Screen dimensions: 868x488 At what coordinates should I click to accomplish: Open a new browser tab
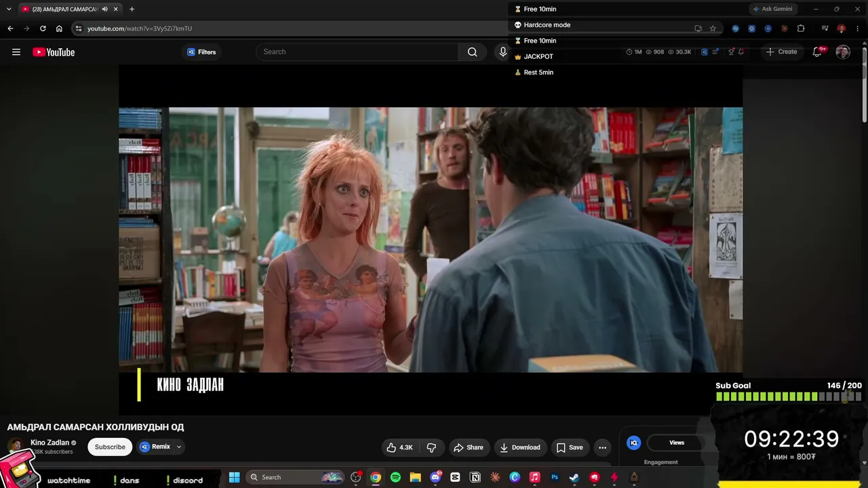[x=132, y=9]
